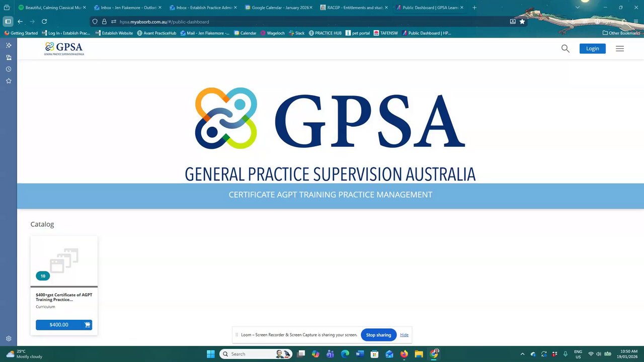
Task: Go back to the previous page
Action: 20,22
